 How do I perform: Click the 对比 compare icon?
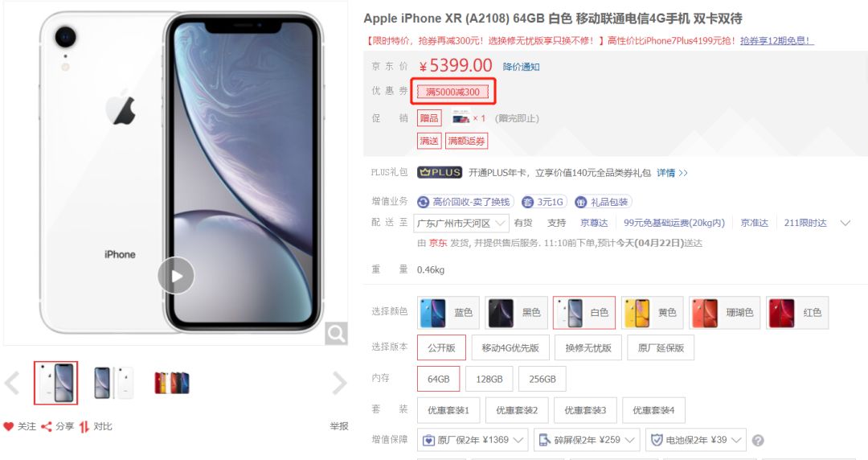[84, 426]
